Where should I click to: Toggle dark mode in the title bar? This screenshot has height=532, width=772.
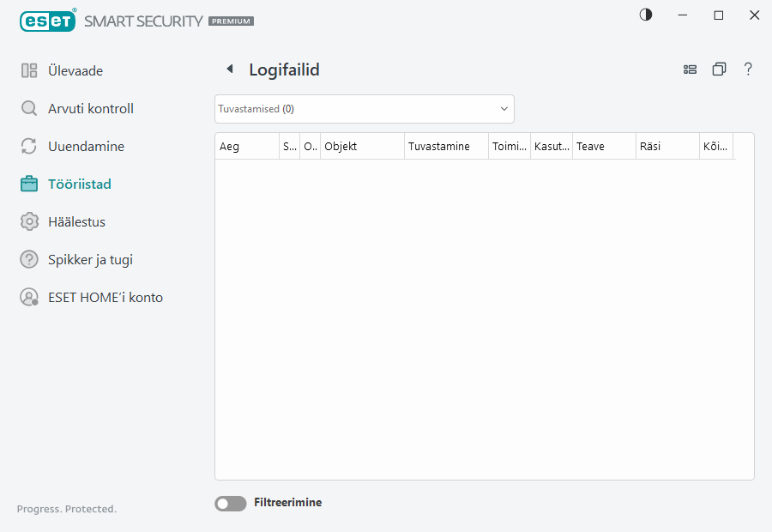click(x=645, y=15)
